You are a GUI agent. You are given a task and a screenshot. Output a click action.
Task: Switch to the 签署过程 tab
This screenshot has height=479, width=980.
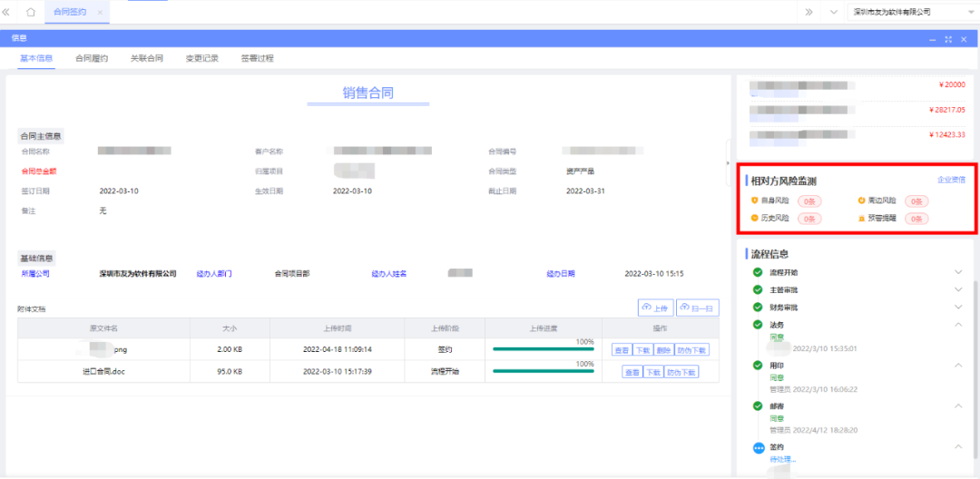coord(257,58)
